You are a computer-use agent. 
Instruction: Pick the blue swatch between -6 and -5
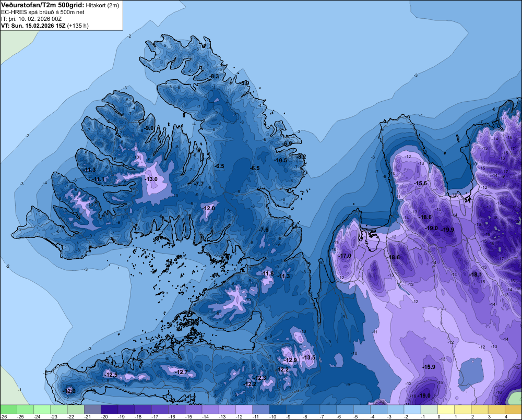point(345,409)
